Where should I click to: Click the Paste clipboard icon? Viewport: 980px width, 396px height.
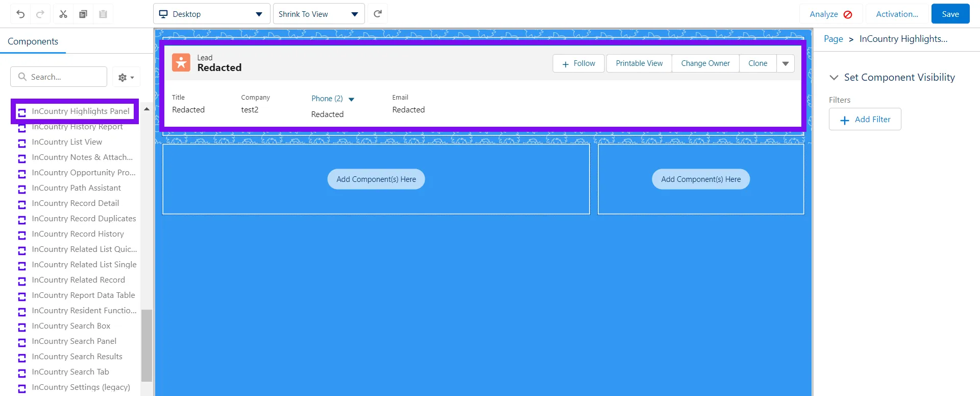click(103, 14)
